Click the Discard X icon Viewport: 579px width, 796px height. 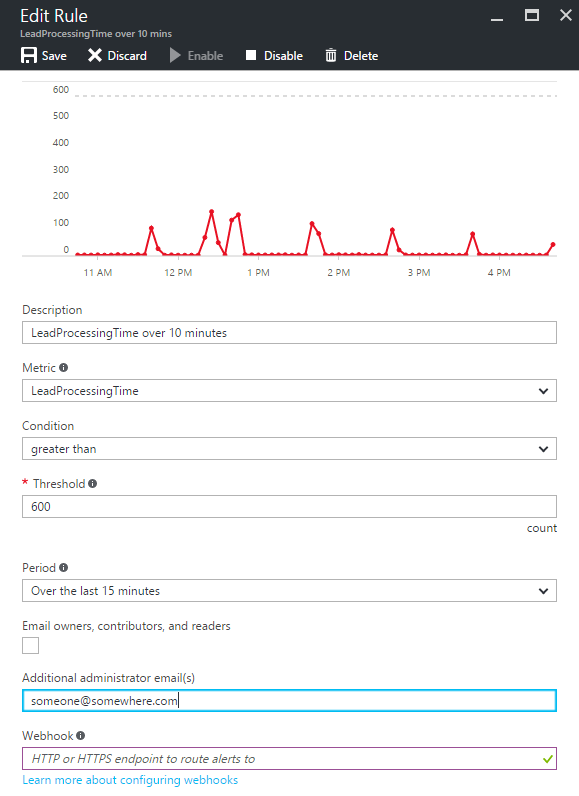[x=94, y=55]
